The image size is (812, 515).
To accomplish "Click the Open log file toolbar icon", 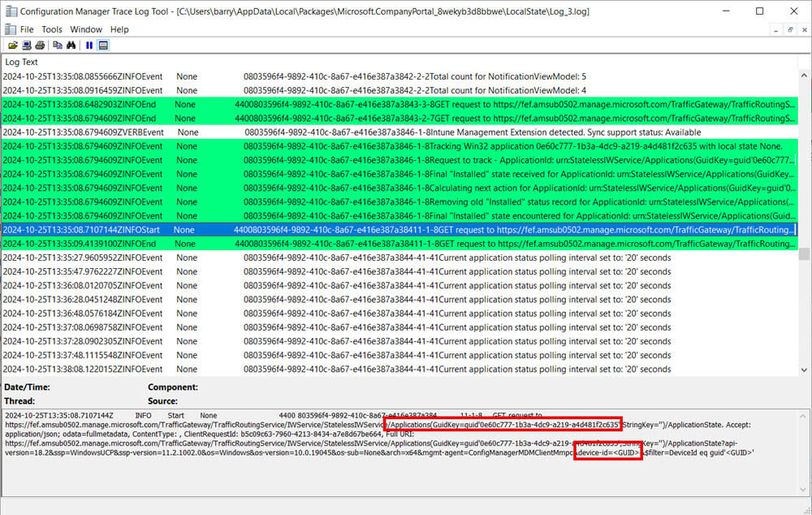I will click(x=12, y=45).
